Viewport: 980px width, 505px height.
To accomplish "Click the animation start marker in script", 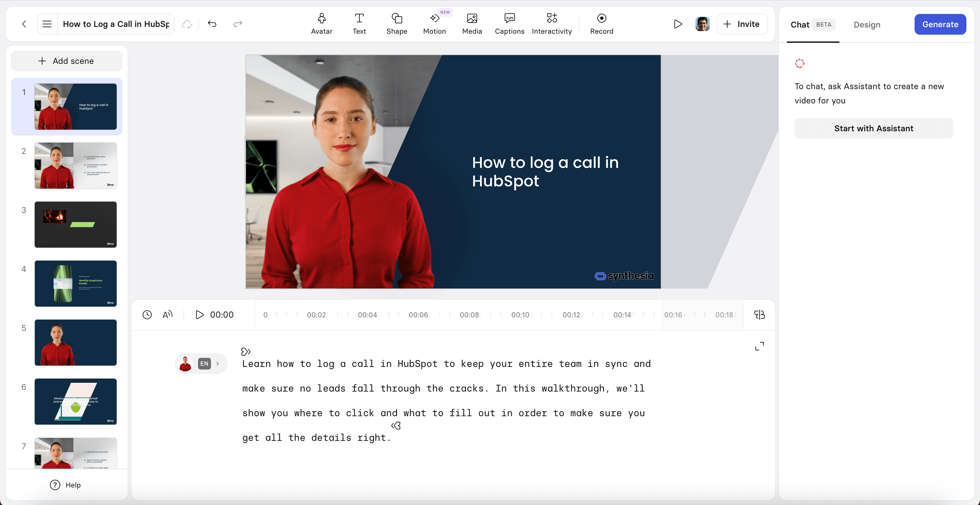I will [246, 351].
